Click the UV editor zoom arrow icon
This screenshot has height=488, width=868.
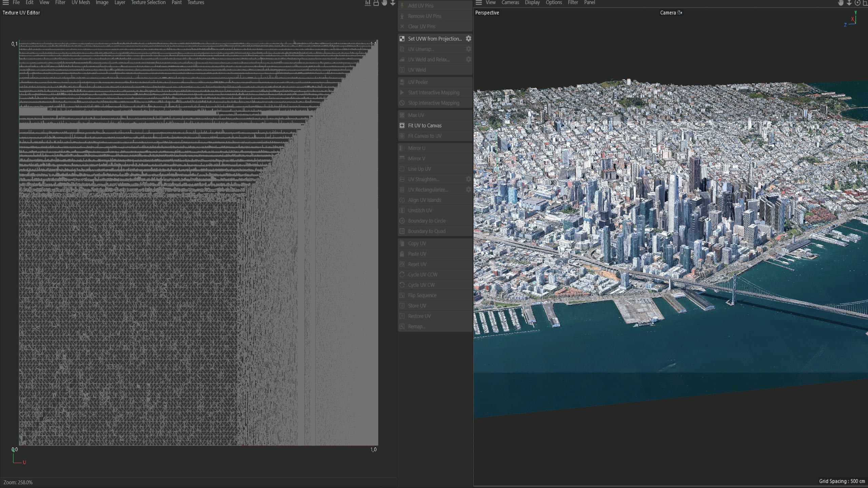tap(393, 3)
